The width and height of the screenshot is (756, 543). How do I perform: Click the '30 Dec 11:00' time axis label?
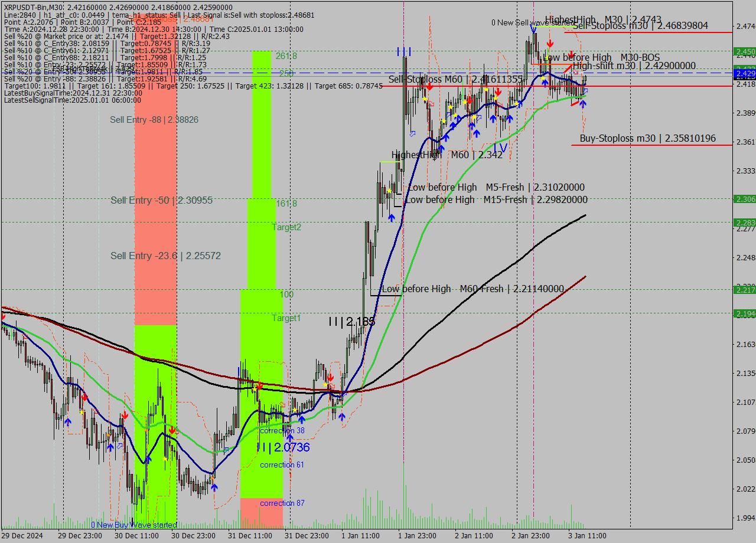136,536
